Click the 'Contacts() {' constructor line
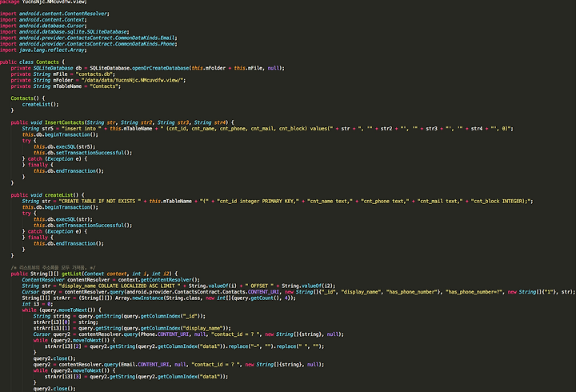Screen dimensions: 576x392 (28, 98)
